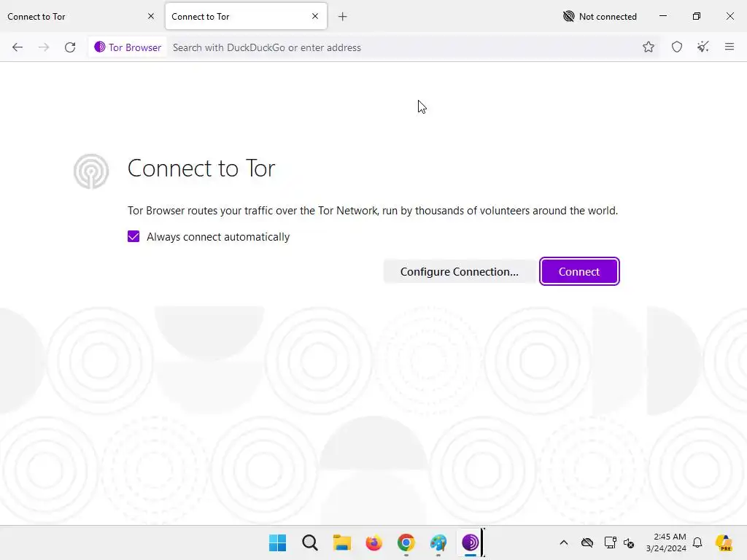Click the Tor Browser identity badge
The height and width of the screenshot is (560, 747).
(128, 47)
